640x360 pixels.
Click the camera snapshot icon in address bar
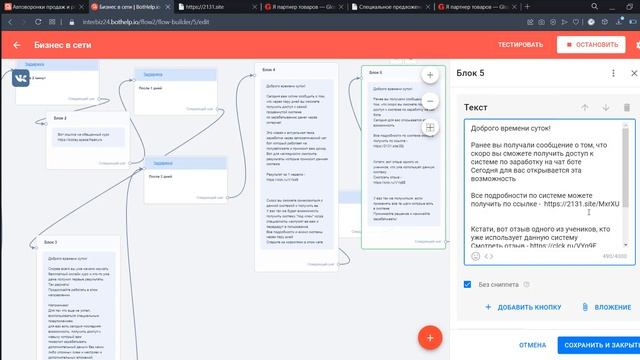click(x=541, y=22)
